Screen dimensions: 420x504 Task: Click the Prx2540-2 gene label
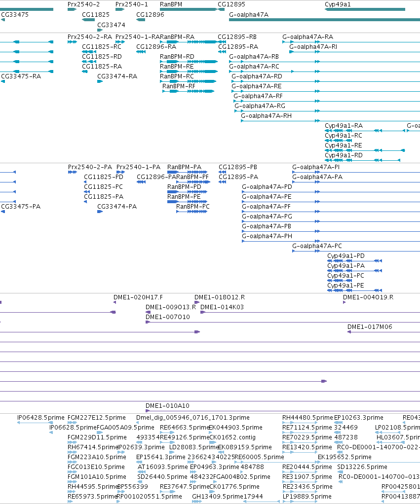pyautogui.click(x=83, y=4)
